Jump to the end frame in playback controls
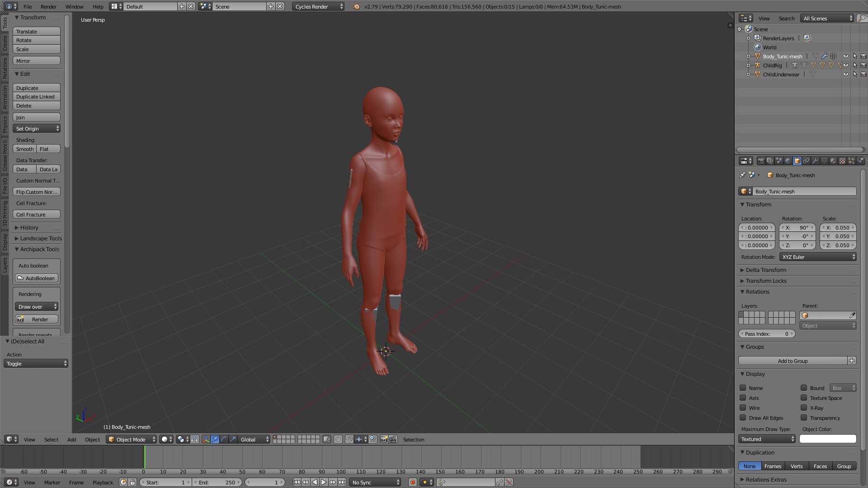Image resolution: width=868 pixels, height=488 pixels. 342,482
